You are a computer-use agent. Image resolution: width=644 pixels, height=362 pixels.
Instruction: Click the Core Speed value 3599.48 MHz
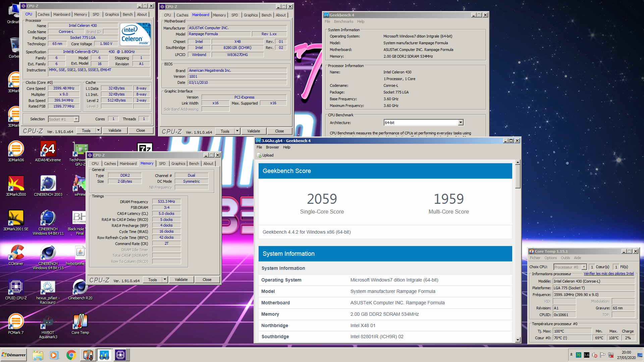pos(64,88)
